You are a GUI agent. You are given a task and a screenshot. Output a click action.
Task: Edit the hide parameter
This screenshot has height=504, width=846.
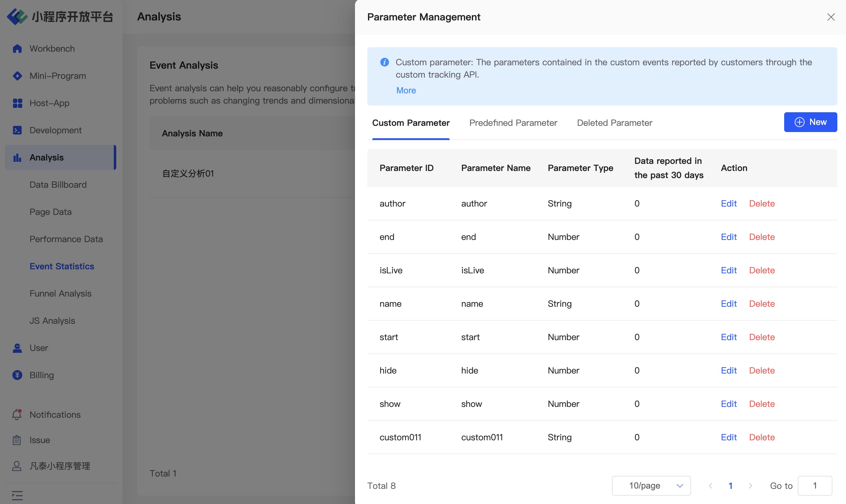tap(728, 370)
